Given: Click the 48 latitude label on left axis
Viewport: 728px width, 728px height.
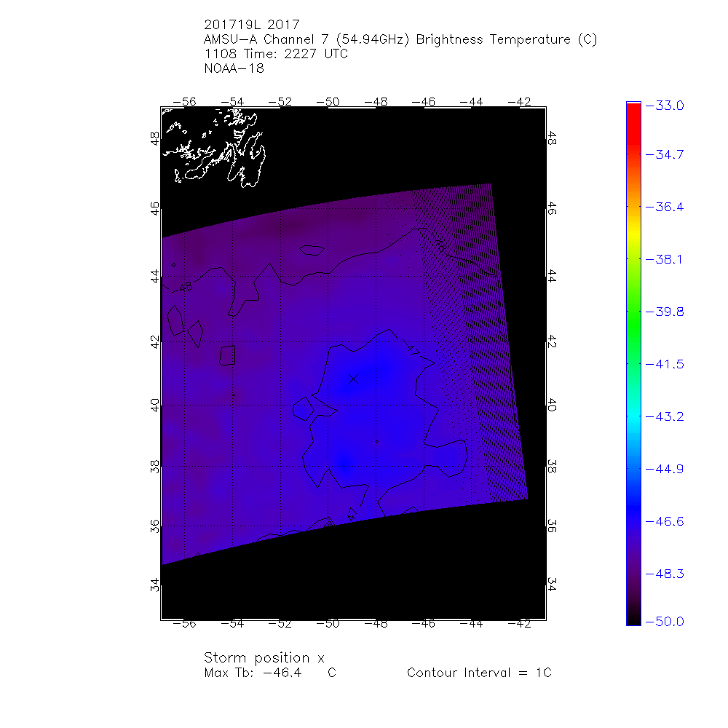Looking at the screenshot, I should 154,138.
